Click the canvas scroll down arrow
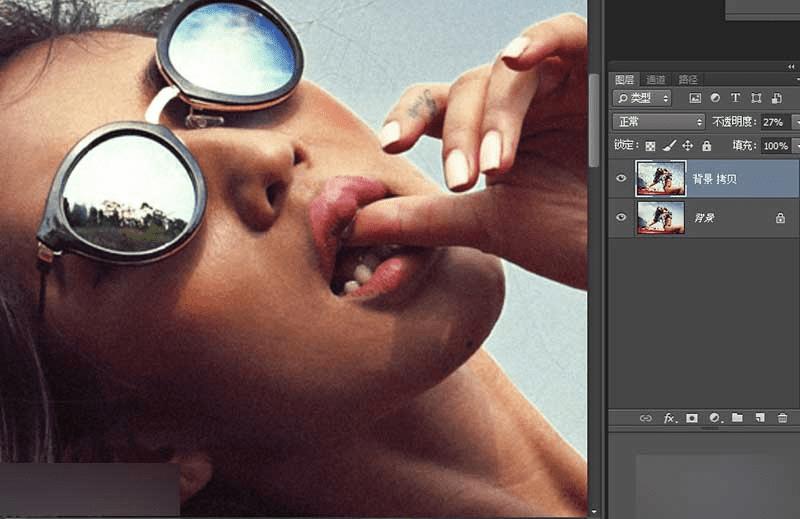This screenshot has width=800, height=519. click(593, 511)
